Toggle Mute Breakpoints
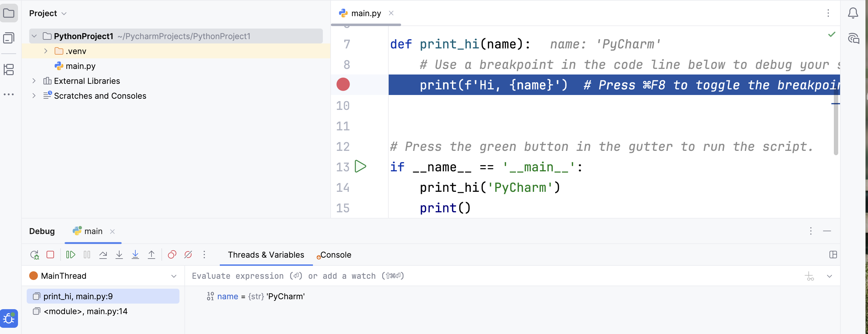 coord(188,255)
